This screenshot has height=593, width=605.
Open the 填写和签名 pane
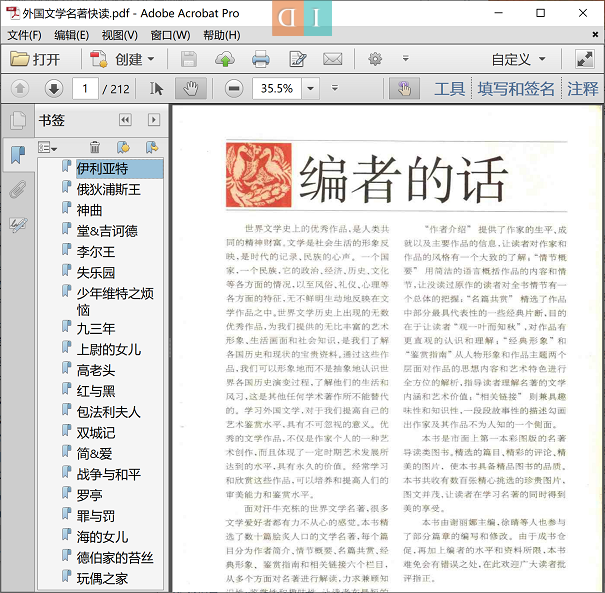click(516, 89)
